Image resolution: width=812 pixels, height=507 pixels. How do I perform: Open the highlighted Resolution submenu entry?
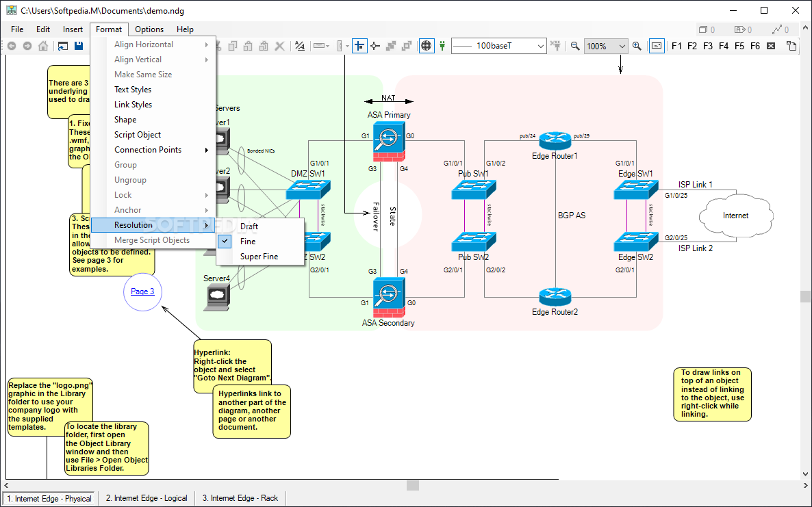(x=153, y=225)
